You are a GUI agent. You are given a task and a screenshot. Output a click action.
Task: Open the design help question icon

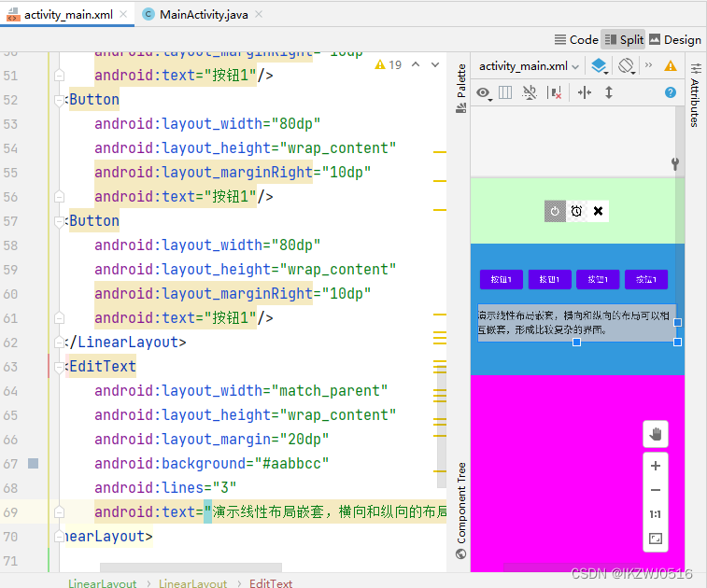coord(671,92)
